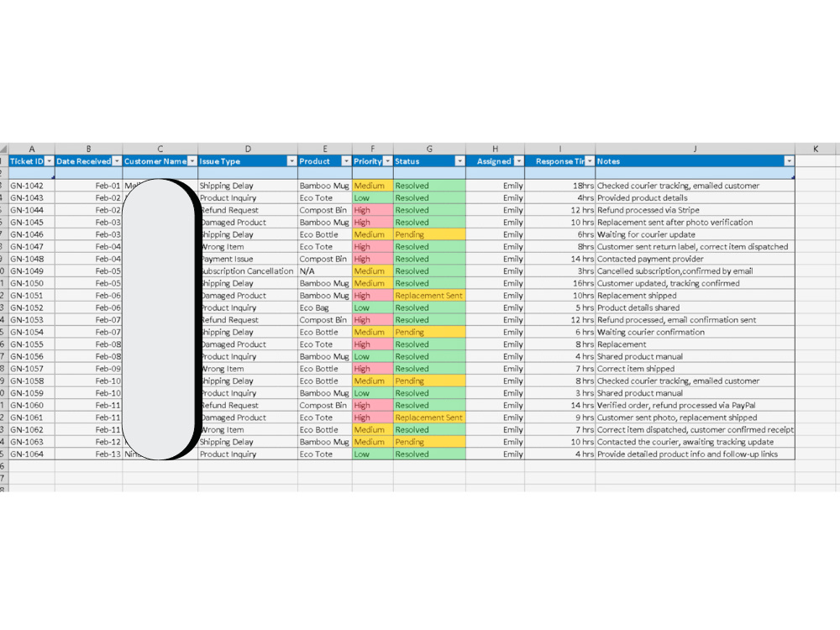Select column K header

pos(816,149)
